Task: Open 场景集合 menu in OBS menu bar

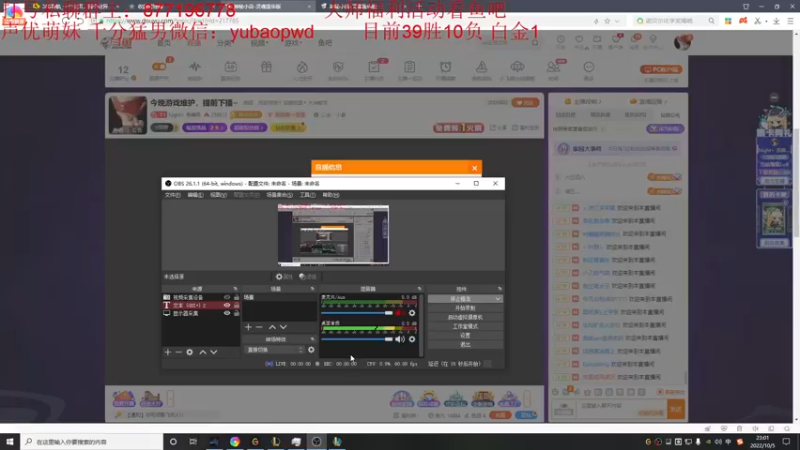Action: tap(280, 195)
